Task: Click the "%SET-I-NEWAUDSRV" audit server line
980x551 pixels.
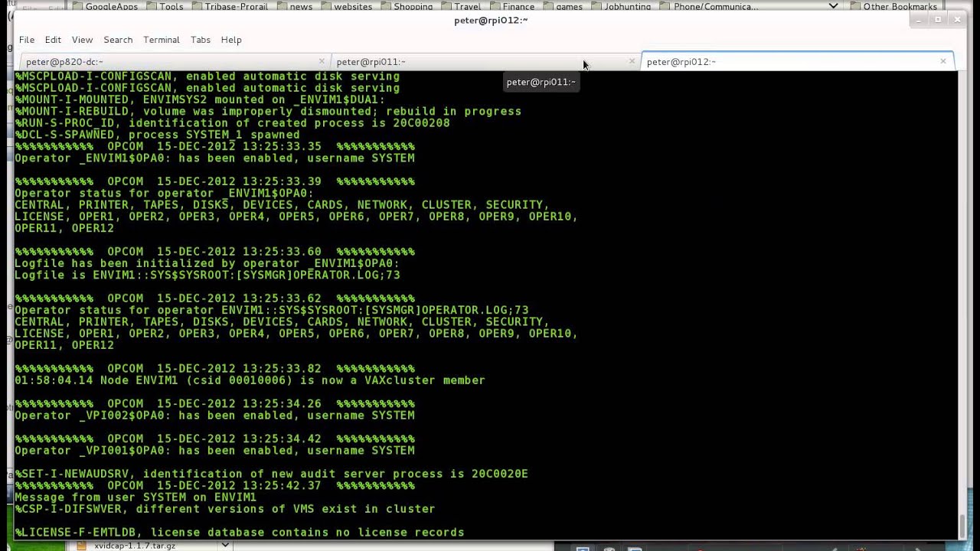Action: (271, 474)
